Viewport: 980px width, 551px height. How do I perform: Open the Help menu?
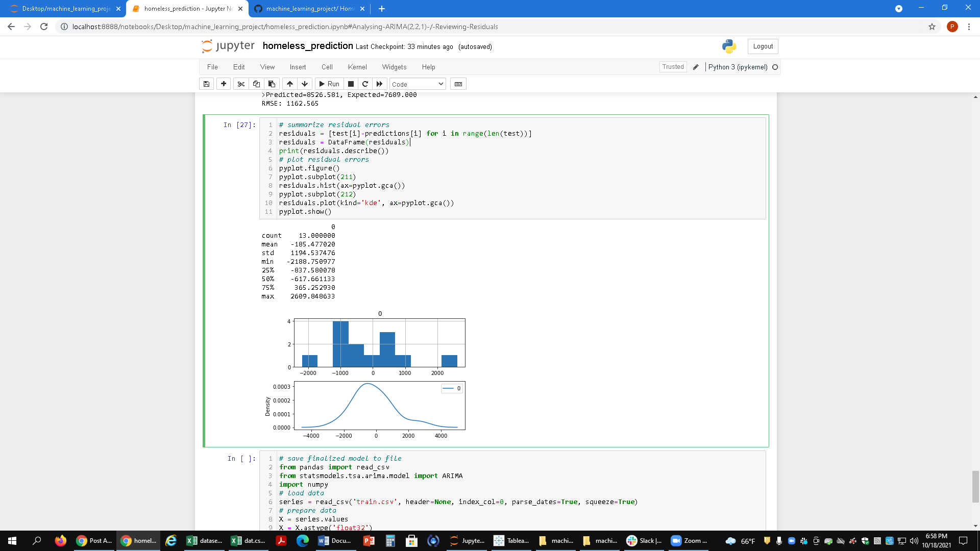pos(428,67)
